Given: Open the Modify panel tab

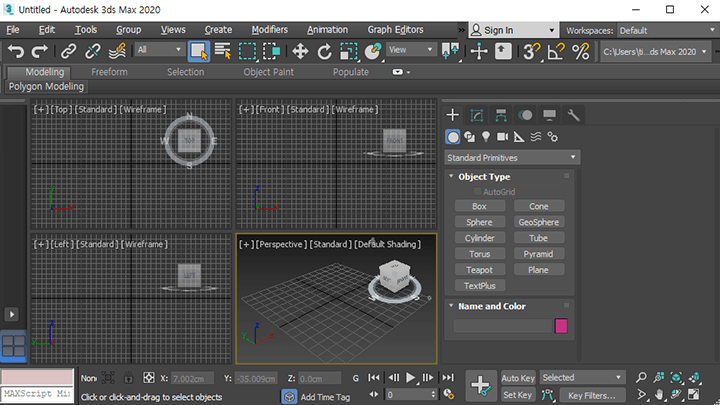Looking at the screenshot, I should 477,115.
